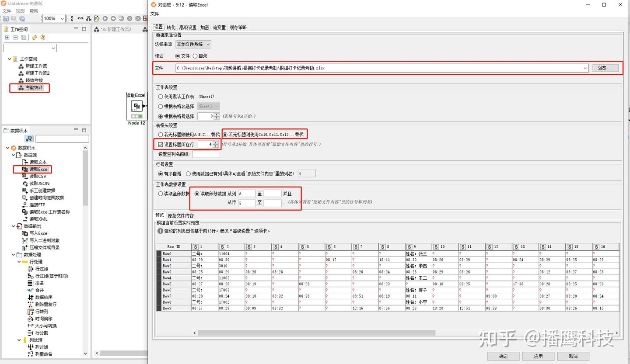Collapse the 数据源 tree category
The image size is (630, 364).
pyautogui.click(x=14, y=155)
